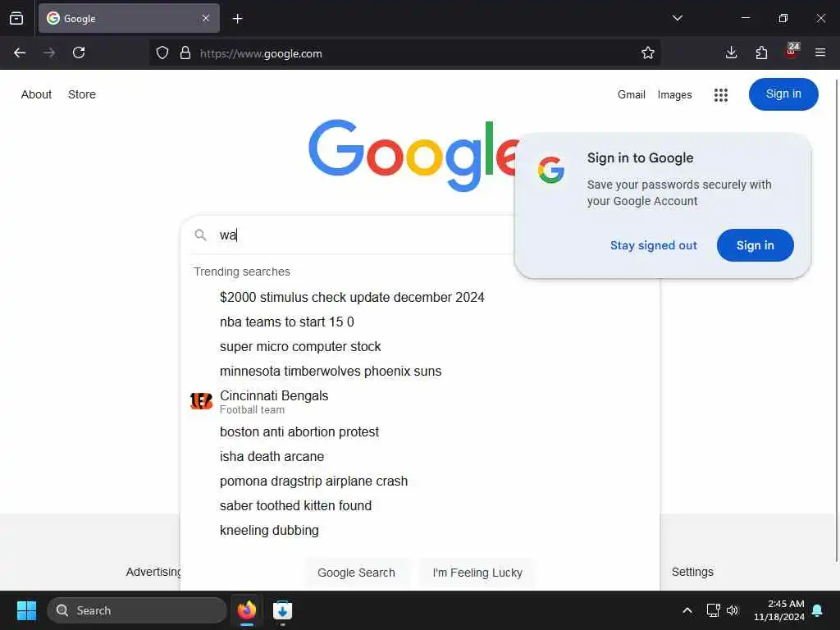Expand the list all tabs chevron
840x630 pixels.
[x=677, y=18]
